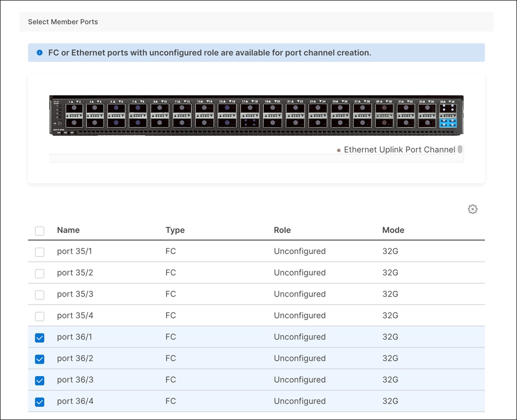Sort the table by the Type column

(174, 230)
